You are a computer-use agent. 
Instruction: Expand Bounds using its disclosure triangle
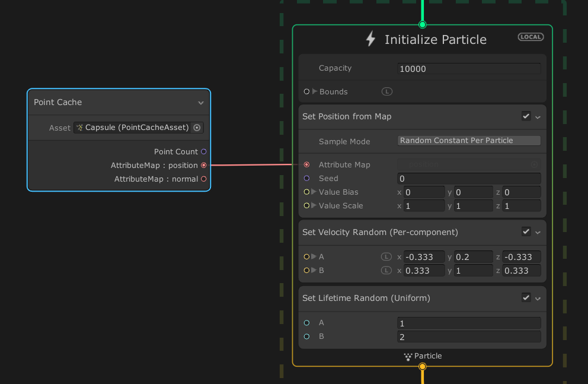coord(314,91)
